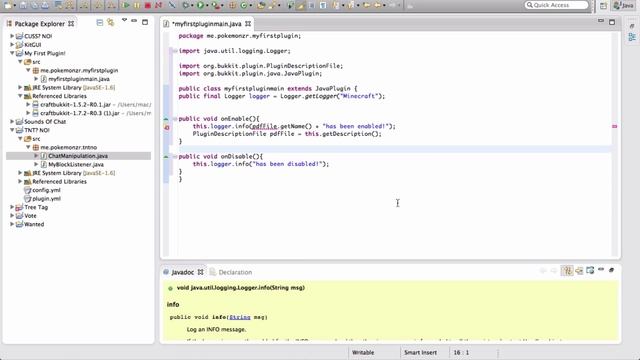
Task: Collapse the imports fold marker
Action: coord(175,51)
